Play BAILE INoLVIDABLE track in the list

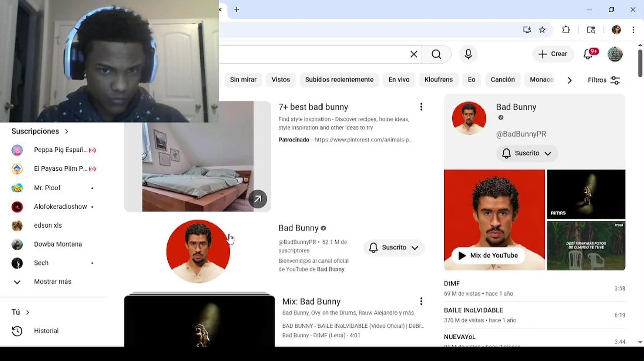[x=535, y=315]
